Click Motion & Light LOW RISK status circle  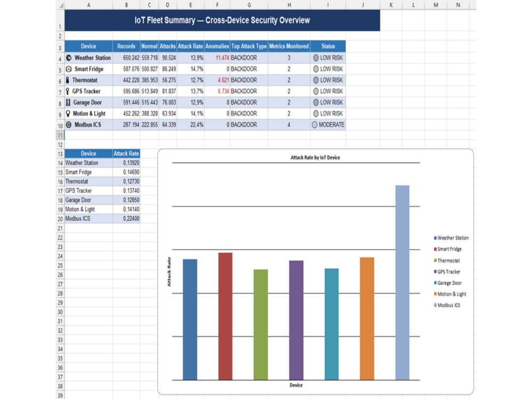tap(316, 114)
